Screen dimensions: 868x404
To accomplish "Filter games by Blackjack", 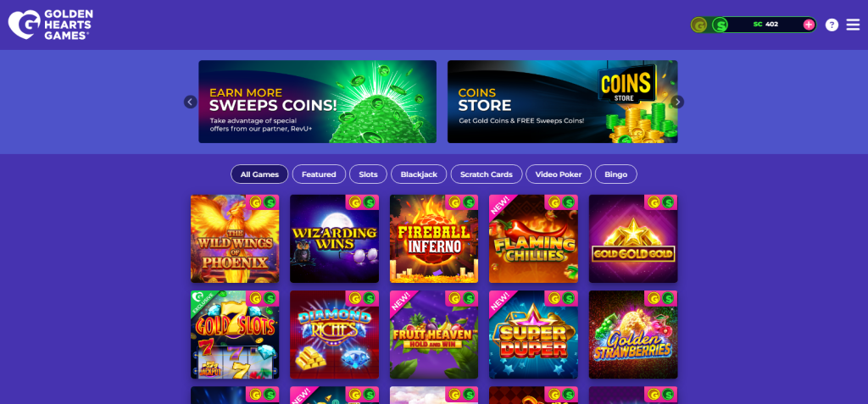I will 419,174.
